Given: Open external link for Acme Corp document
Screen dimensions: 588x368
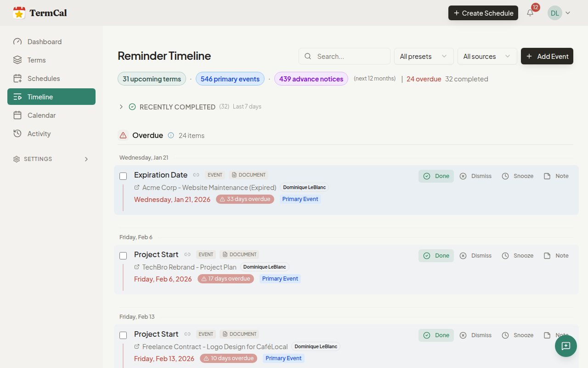Looking at the screenshot, I should pos(137,188).
